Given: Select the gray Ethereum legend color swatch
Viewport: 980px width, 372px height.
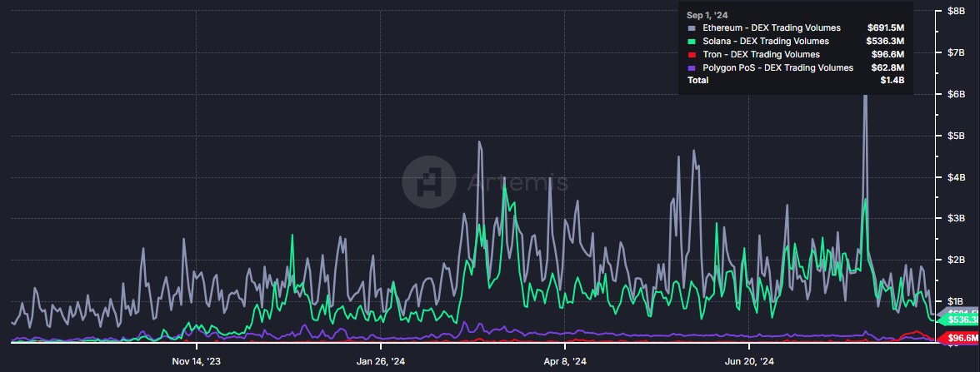Looking at the screenshot, I should point(690,28).
